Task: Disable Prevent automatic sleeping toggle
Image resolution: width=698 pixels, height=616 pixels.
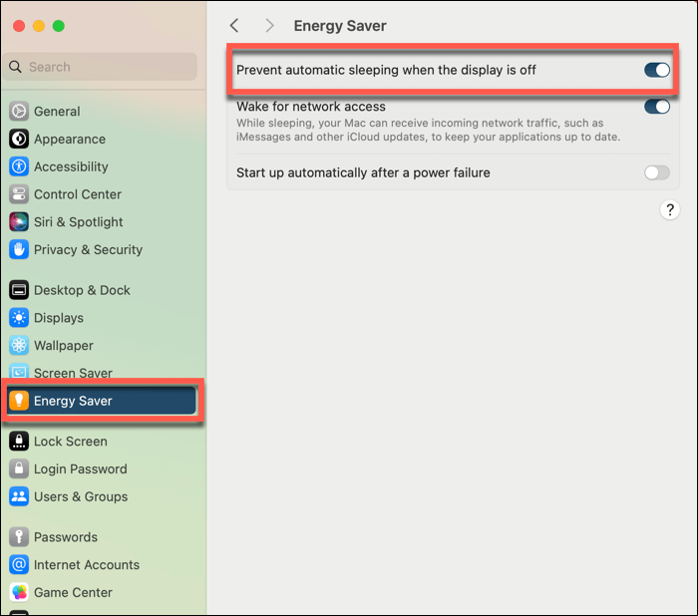Action: pyautogui.click(x=656, y=70)
